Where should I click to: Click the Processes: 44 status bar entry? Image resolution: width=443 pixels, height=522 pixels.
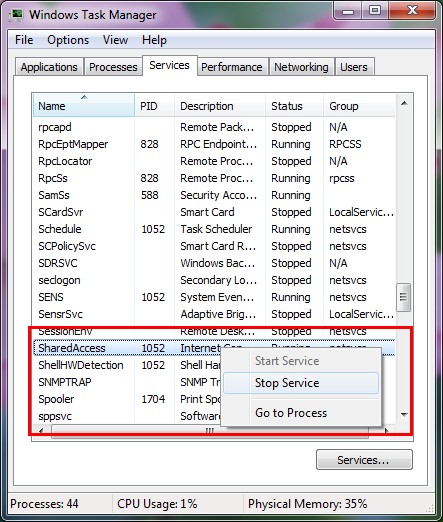click(44, 504)
